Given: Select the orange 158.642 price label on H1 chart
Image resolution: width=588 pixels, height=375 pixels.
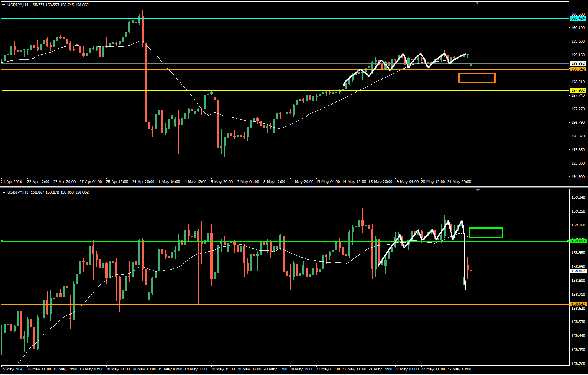Looking at the screenshot, I should [578, 304].
